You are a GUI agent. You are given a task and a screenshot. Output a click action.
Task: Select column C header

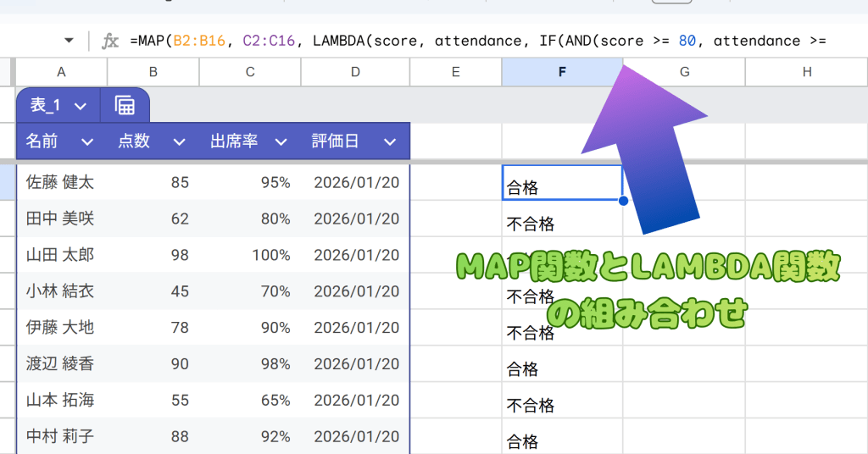point(250,72)
